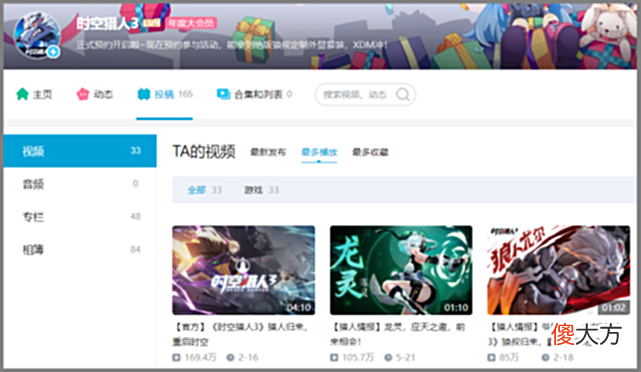Viewport: 641px width, 372px height.
Task: Open the 时空猎人3 04:10 video thumbnail
Action: [x=244, y=270]
